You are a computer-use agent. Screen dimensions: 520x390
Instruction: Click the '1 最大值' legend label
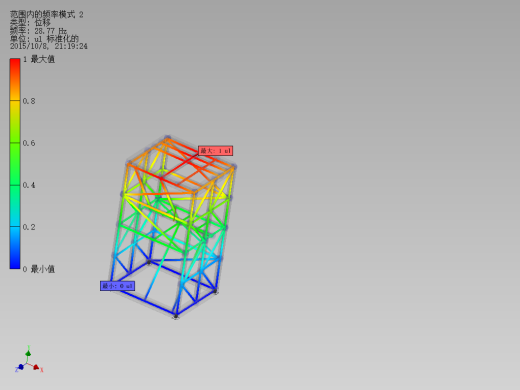[x=39, y=59]
